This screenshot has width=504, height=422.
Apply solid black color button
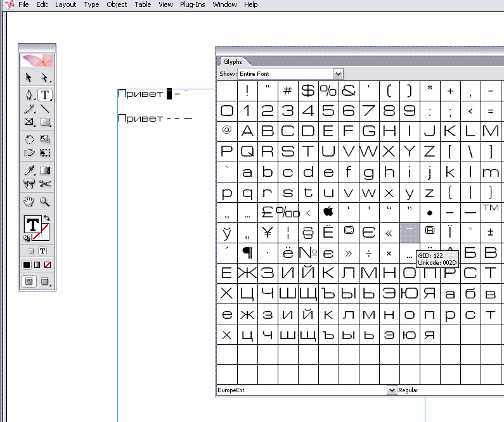pos(27,265)
